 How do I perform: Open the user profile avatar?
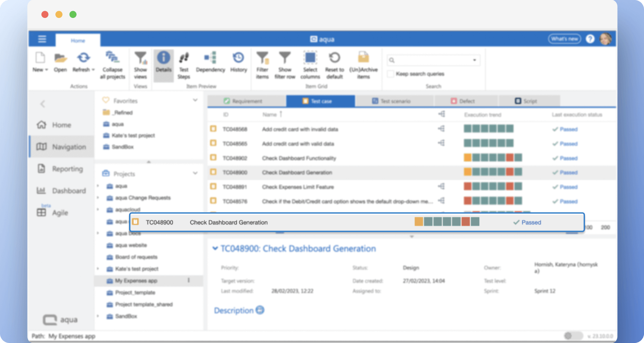[x=605, y=39]
